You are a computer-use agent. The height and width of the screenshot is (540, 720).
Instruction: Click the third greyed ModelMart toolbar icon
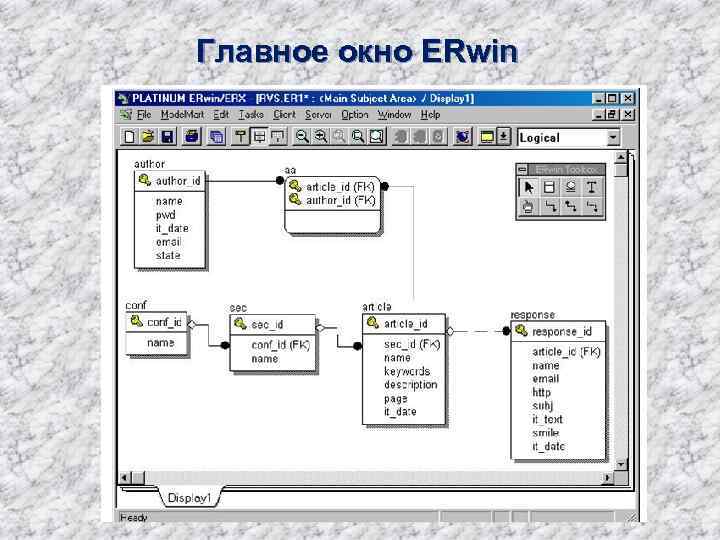(x=439, y=137)
